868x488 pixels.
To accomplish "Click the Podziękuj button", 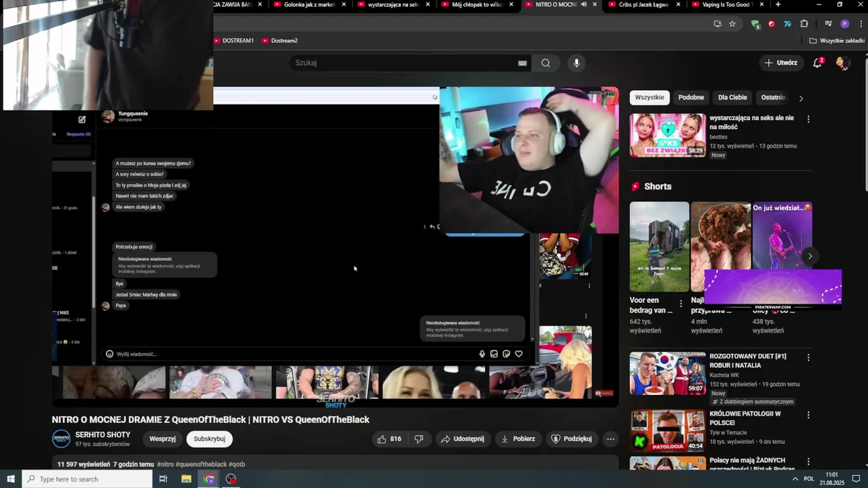I will coord(572,439).
